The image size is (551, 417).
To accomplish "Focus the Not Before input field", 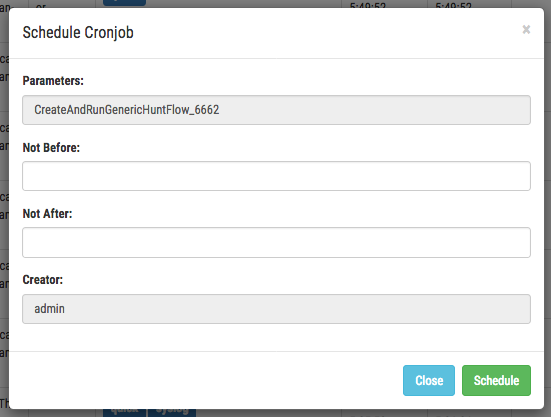I will (276, 176).
